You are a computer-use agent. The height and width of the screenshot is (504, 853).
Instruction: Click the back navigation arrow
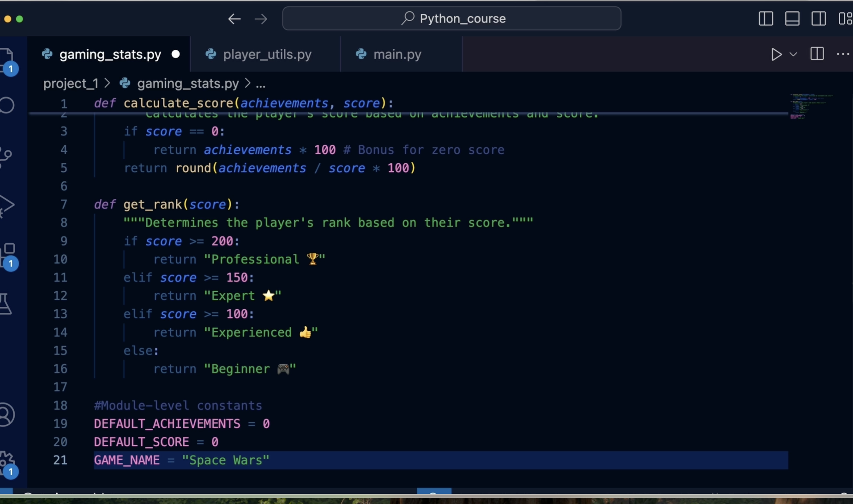[234, 19]
